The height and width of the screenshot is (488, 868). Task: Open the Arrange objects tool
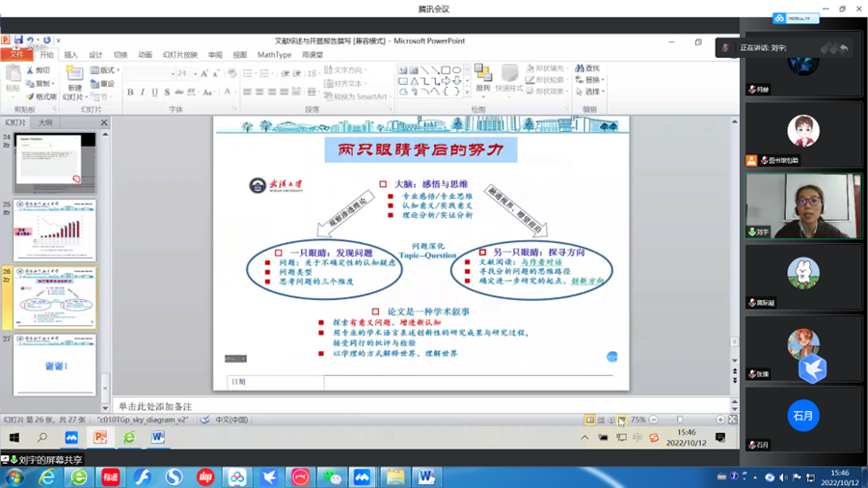[483, 80]
